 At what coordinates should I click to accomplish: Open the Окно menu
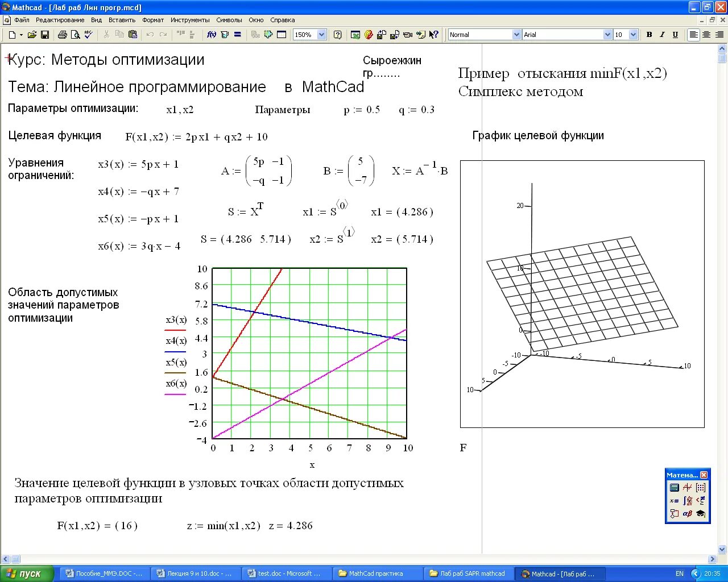[x=256, y=20]
